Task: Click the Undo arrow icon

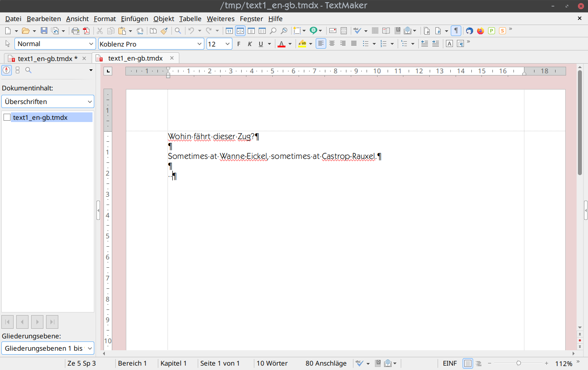Action: 191,31
